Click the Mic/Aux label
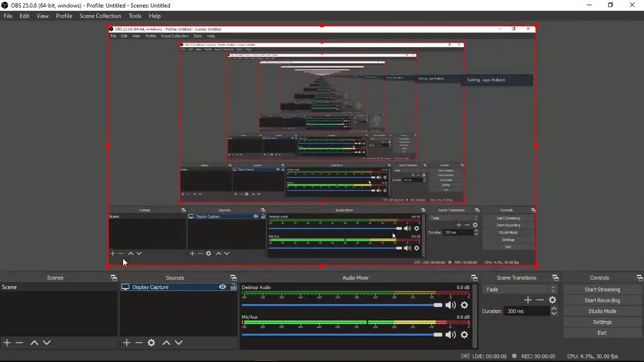This screenshot has width=644, height=362. 250,317
